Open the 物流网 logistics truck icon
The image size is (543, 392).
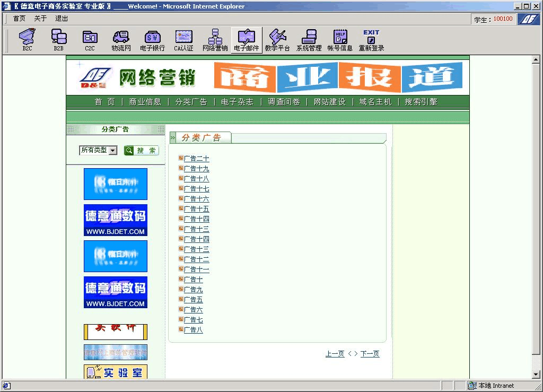pos(121,40)
